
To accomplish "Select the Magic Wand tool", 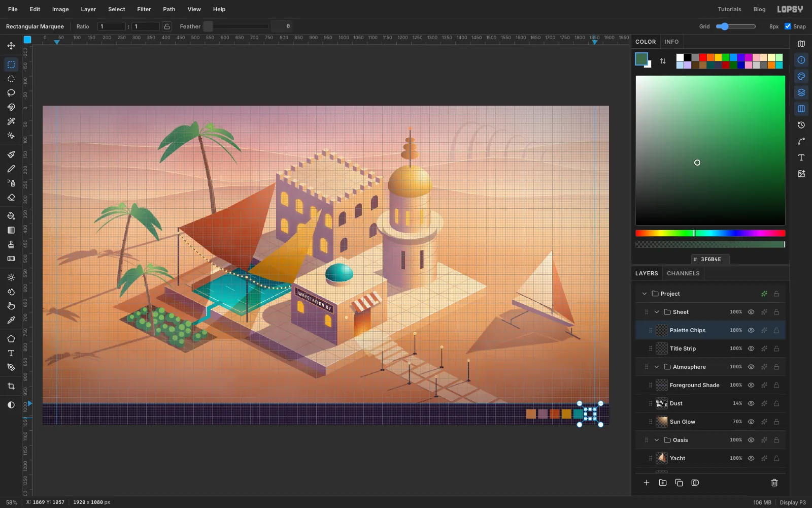I will [11, 121].
